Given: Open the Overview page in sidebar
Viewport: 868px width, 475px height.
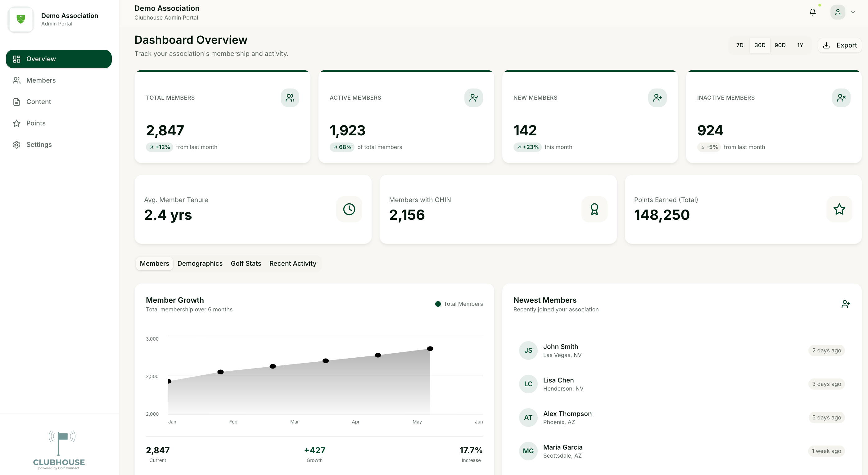Looking at the screenshot, I should 41,59.
